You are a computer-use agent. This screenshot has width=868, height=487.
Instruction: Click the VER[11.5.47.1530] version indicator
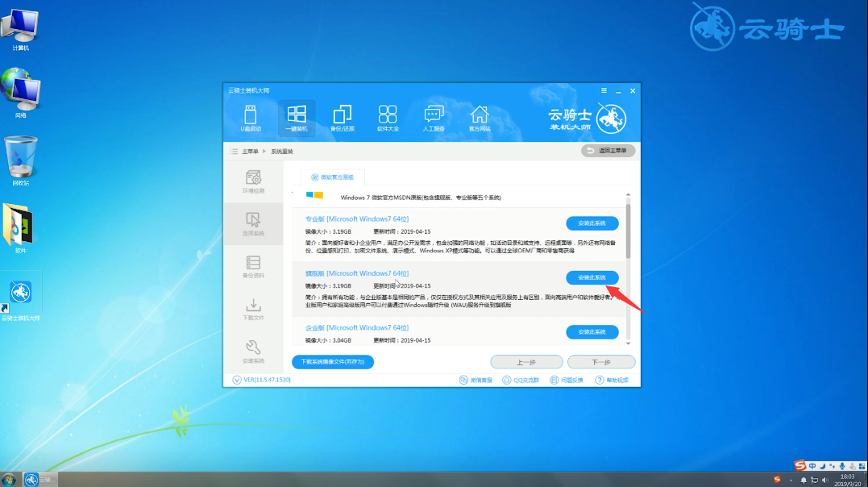click(x=261, y=380)
